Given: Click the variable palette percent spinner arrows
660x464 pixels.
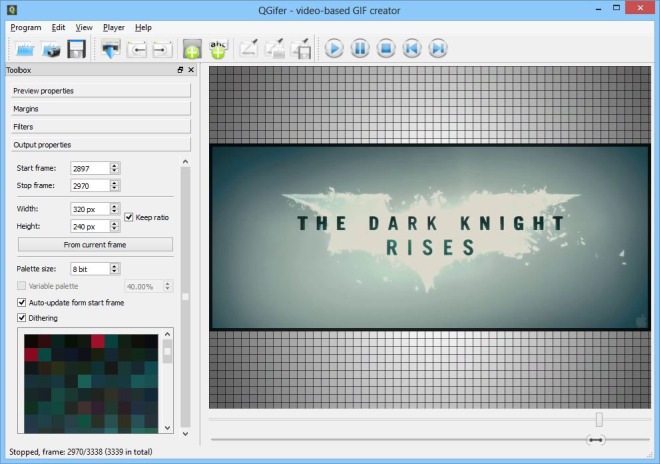Looking at the screenshot, I should coord(168,286).
